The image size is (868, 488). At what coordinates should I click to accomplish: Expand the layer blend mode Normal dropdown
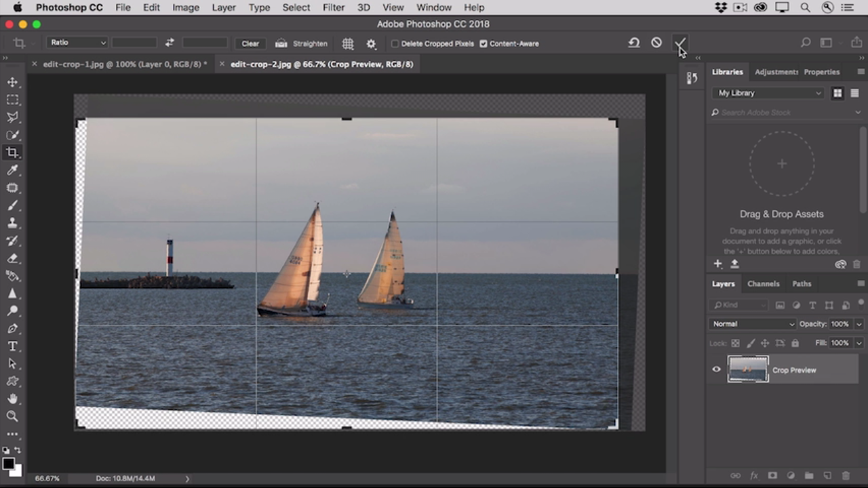753,324
